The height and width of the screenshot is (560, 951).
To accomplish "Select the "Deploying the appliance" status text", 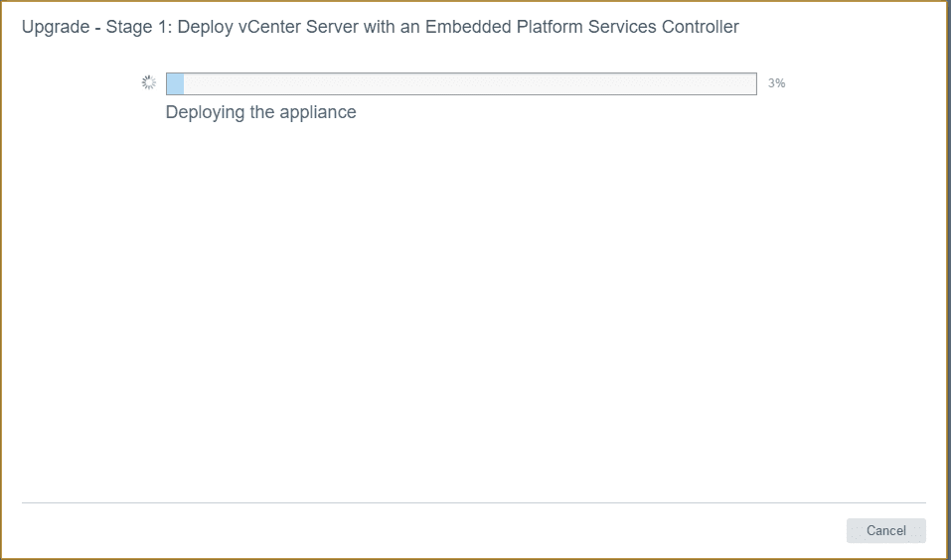I will click(260, 112).
